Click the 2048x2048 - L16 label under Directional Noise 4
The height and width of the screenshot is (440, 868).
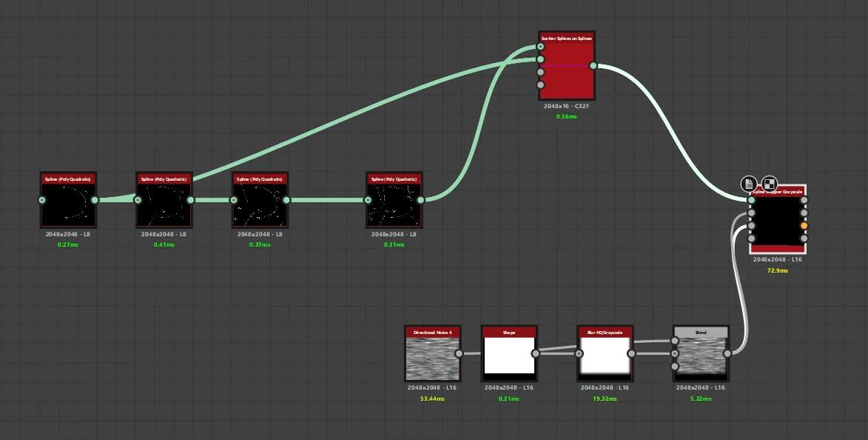tap(432, 388)
